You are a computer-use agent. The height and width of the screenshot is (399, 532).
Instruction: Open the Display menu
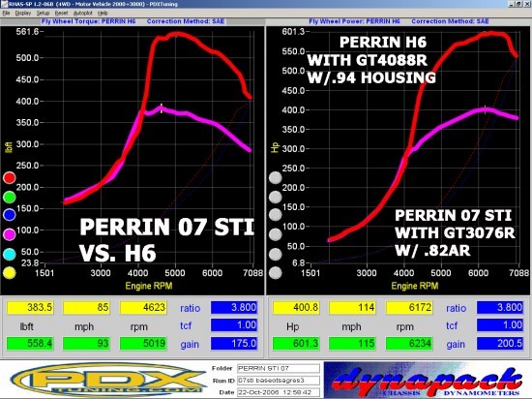(x=23, y=13)
